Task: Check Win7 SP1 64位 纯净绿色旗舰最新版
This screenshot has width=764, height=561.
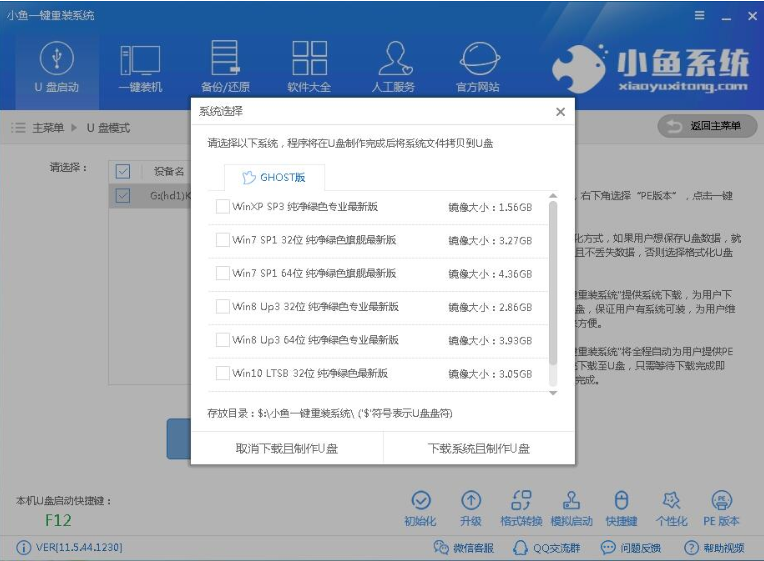Action: point(223,273)
